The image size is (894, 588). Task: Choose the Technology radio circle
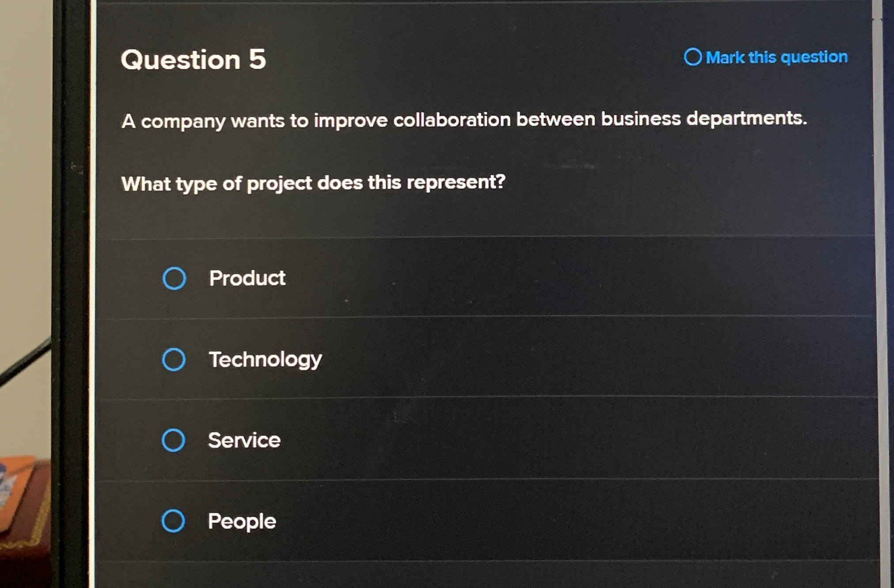pos(174,360)
